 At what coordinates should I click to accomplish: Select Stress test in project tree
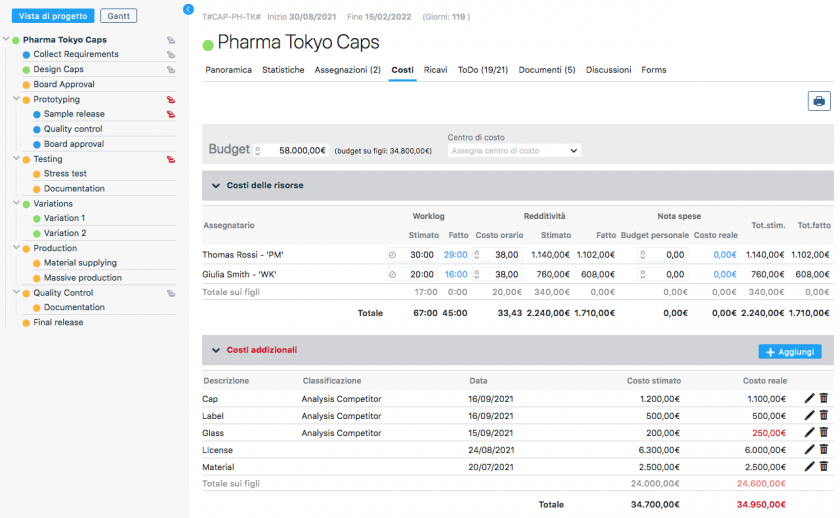[x=65, y=174]
